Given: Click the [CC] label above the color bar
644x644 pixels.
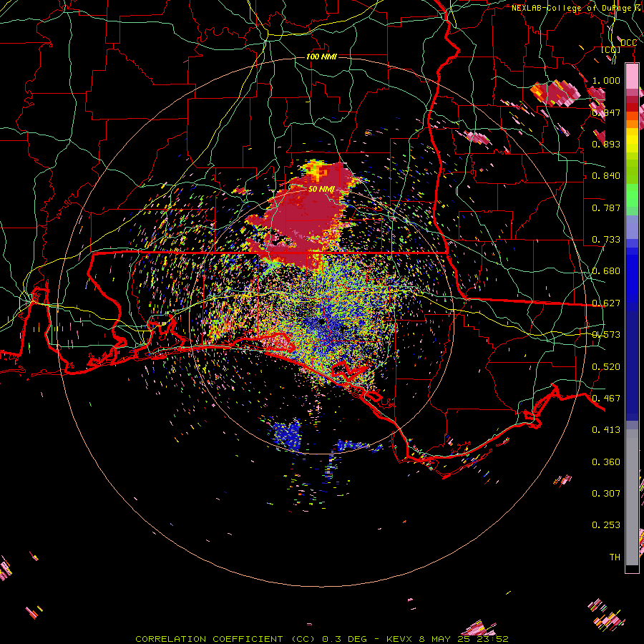Looking at the screenshot, I should pos(611,49).
